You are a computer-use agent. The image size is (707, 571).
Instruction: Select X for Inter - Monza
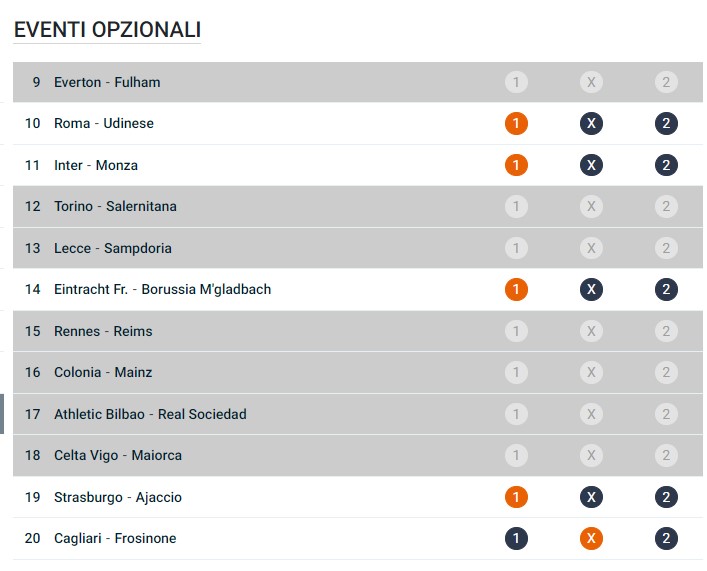591,165
